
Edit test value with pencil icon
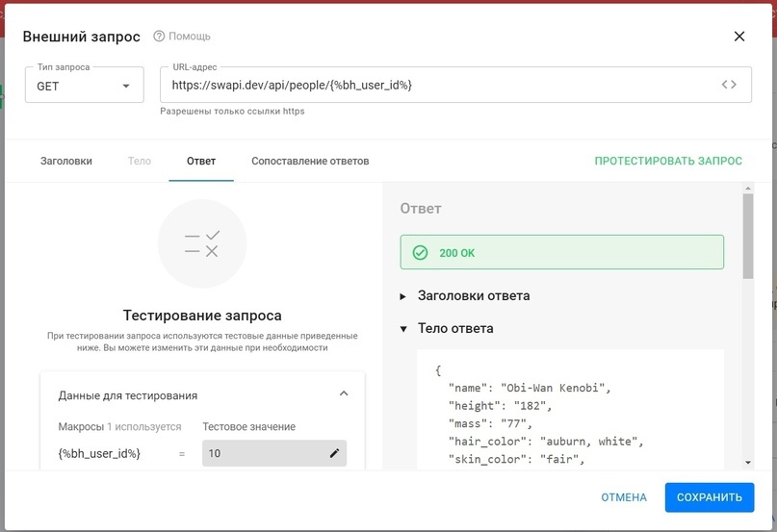(334, 453)
